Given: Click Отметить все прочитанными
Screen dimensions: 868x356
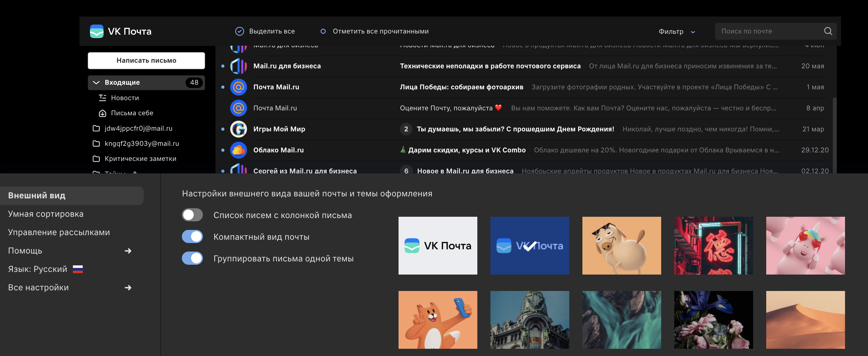Looking at the screenshot, I should coord(374,31).
